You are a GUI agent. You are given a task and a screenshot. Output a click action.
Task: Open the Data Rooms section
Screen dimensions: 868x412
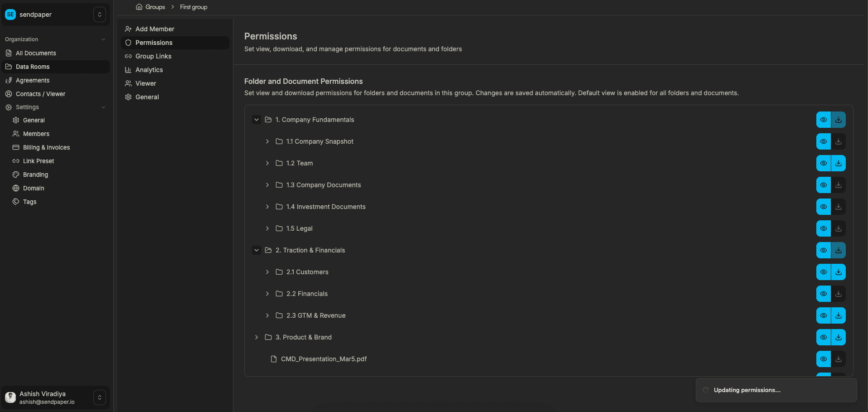pyautogui.click(x=32, y=67)
